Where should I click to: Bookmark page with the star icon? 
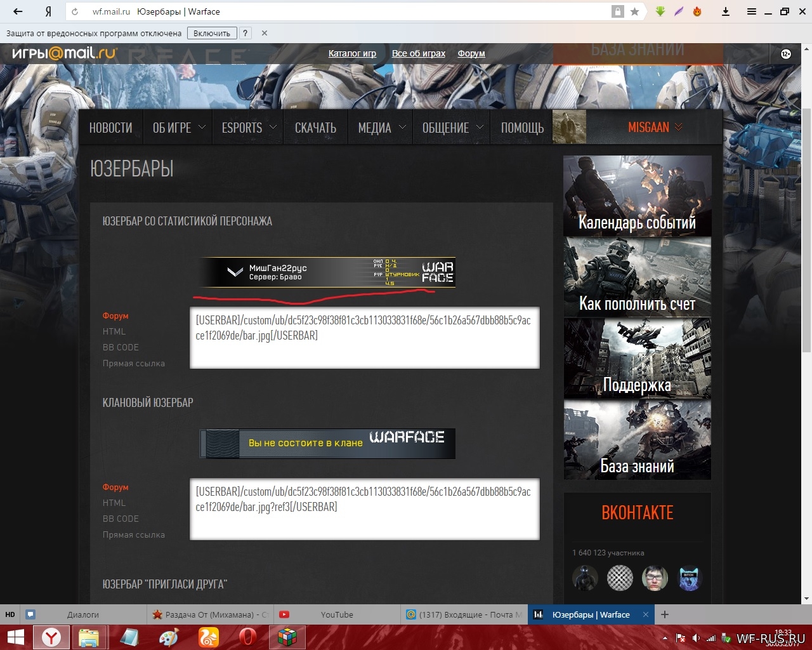click(634, 11)
